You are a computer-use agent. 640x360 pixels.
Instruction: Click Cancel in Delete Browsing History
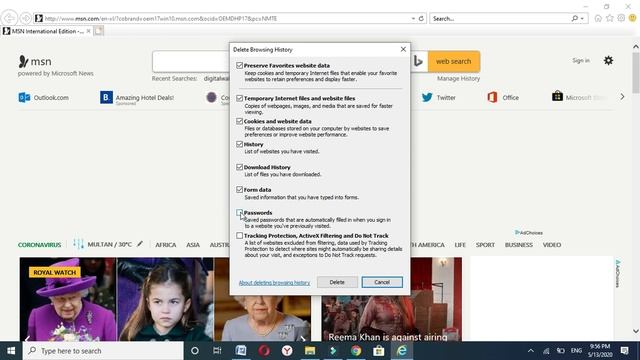click(x=382, y=282)
